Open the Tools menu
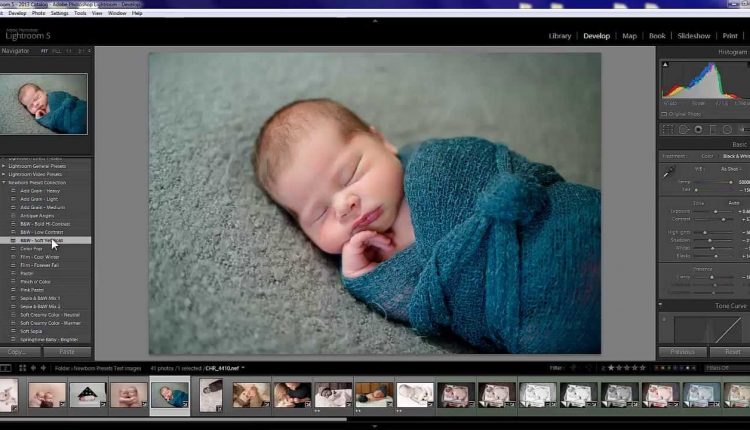The height and width of the screenshot is (430, 750). (x=80, y=13)
